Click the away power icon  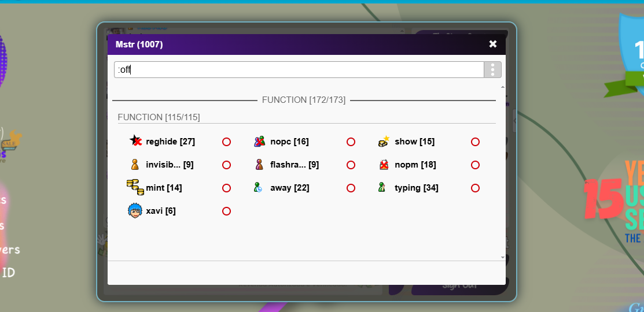tap(257, 187)
